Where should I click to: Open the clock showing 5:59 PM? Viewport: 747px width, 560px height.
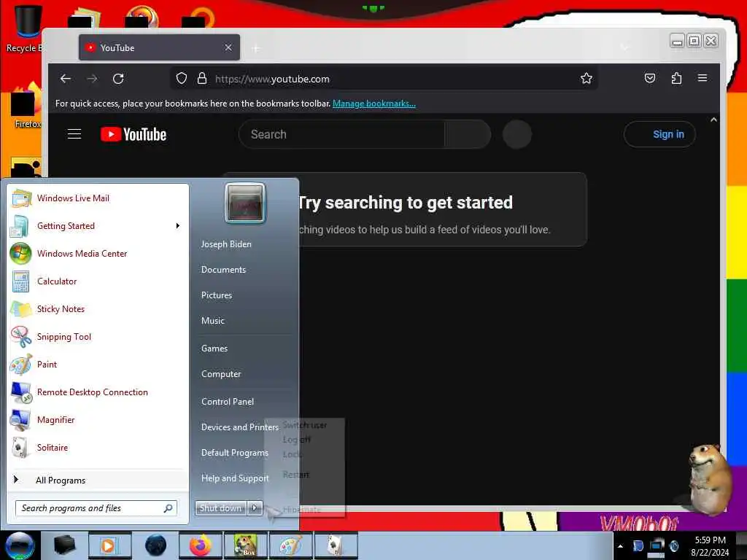click(x=710, y=546)
